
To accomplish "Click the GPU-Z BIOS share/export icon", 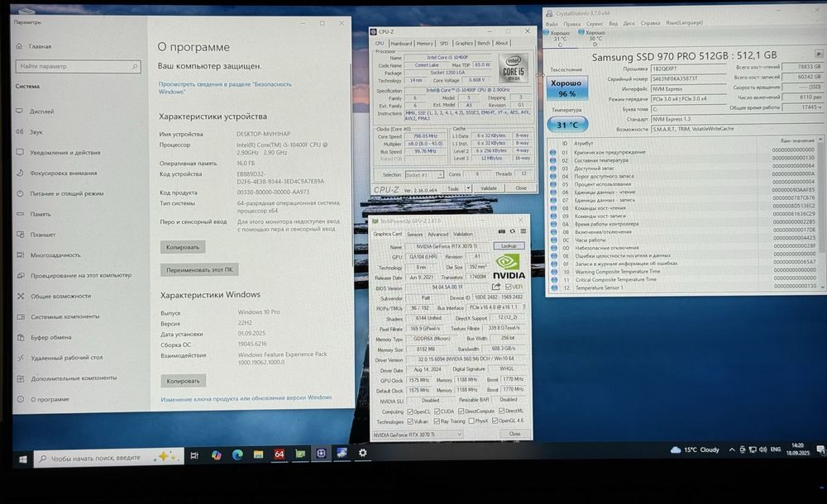I will tap(495, 287).
